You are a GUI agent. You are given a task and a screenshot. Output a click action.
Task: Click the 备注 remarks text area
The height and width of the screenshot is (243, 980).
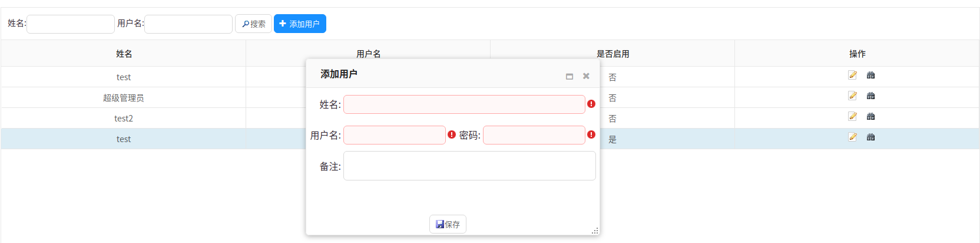[x=469, y=166]
